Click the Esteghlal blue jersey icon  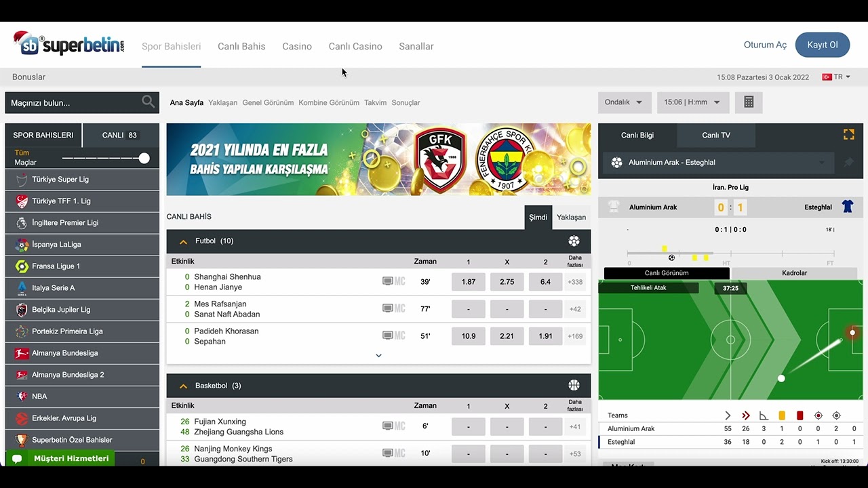848,207
